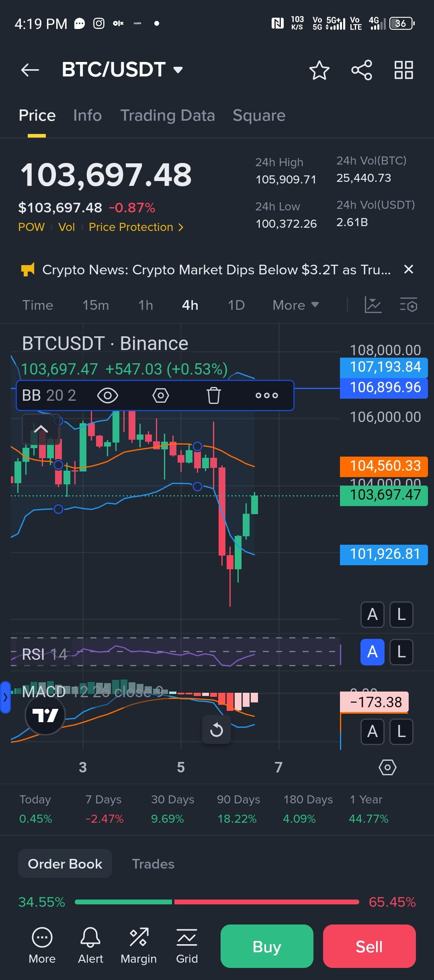Open Margin trading
The image size is (434, 980).
(139, 946)
